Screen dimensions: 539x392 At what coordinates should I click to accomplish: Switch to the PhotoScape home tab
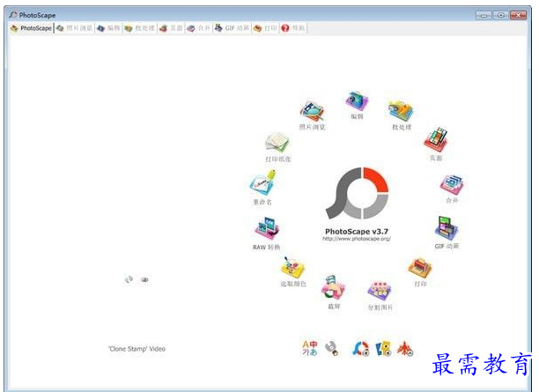[x=32, y=28]
